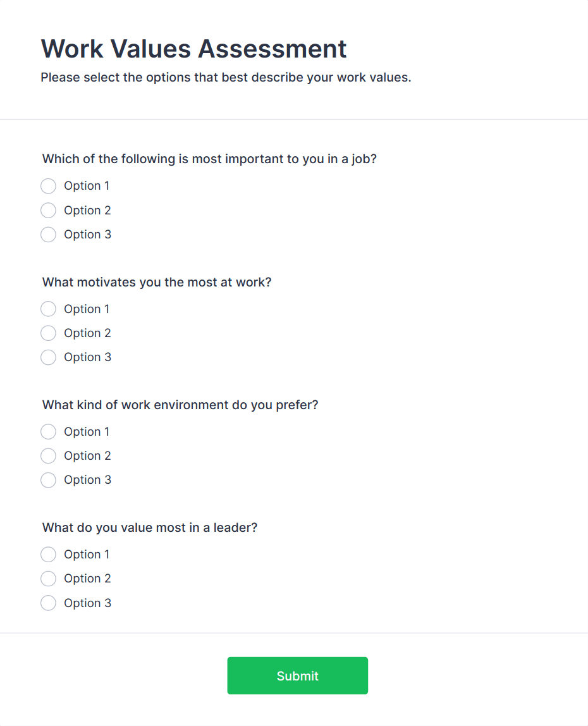Click the 'What do you value most in a leader' text
Screen dimensions: 588x726
pyautogui.click(x=150, y=527)
